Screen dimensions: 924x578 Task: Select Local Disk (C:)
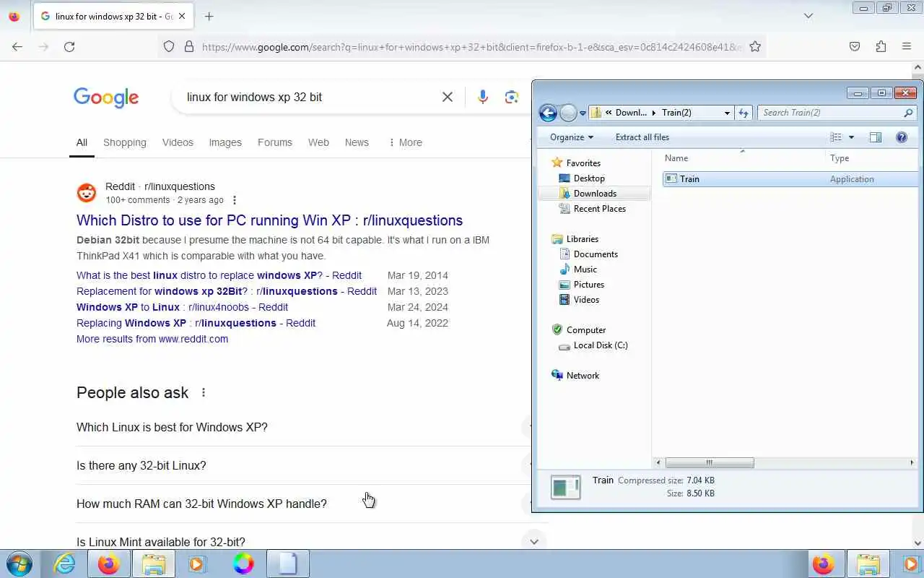600,345
